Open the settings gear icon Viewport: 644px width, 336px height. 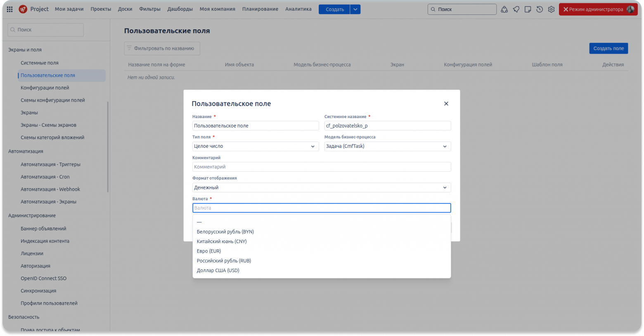[551, 9]
